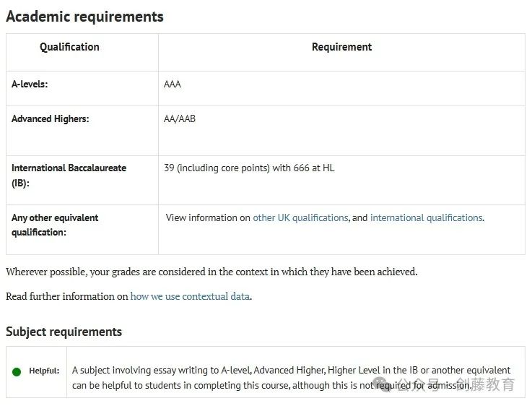
Task: Click the International Baccalaureate (IB) label
Action: (69, 176)
